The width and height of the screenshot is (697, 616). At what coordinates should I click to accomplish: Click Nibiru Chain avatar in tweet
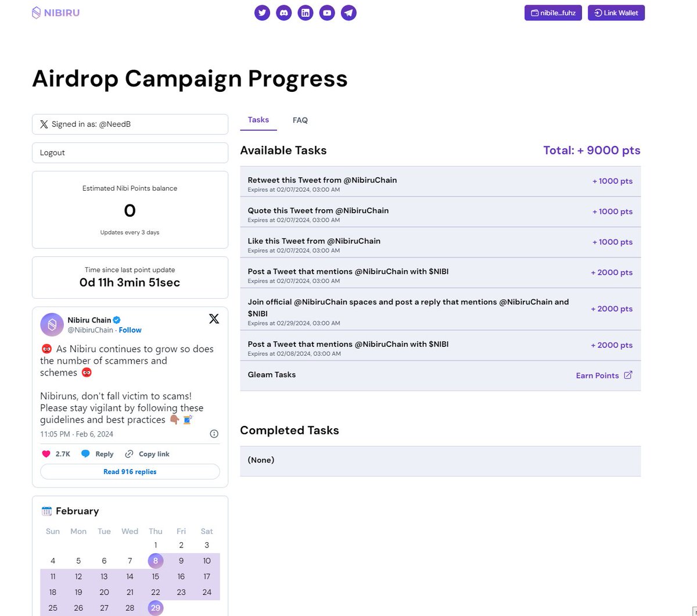click(52, 324)
